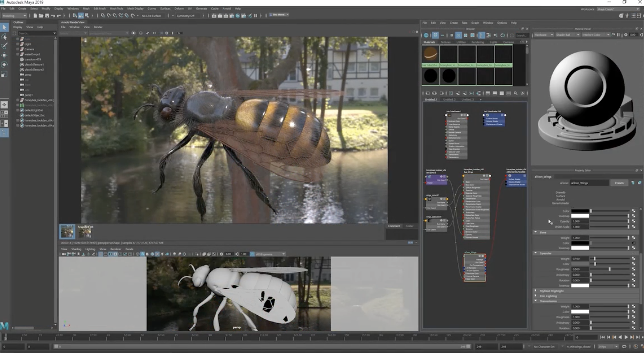Select the orange hairTubeShader material swatch
644x353 pixels.
(x=430, y=54)
